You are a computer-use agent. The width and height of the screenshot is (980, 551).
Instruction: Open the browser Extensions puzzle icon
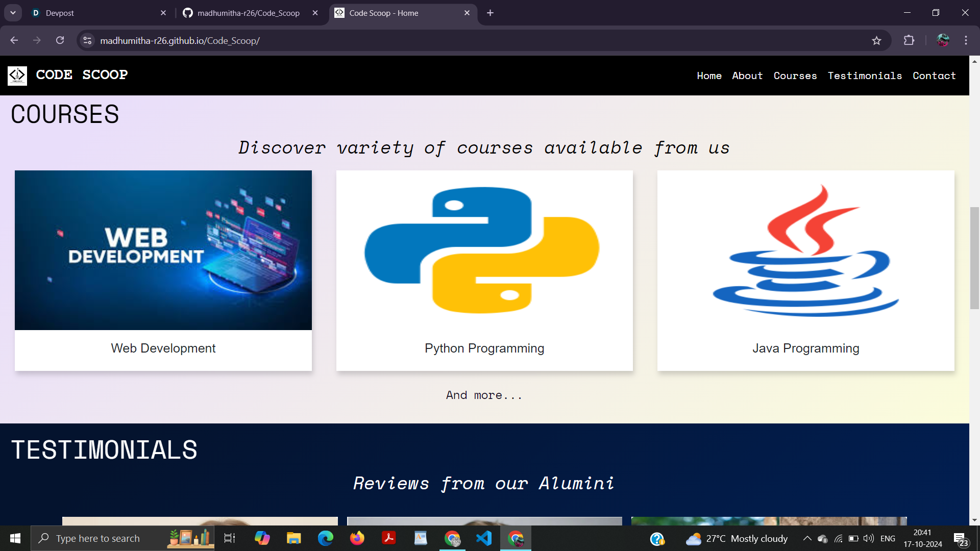(909, 41)
